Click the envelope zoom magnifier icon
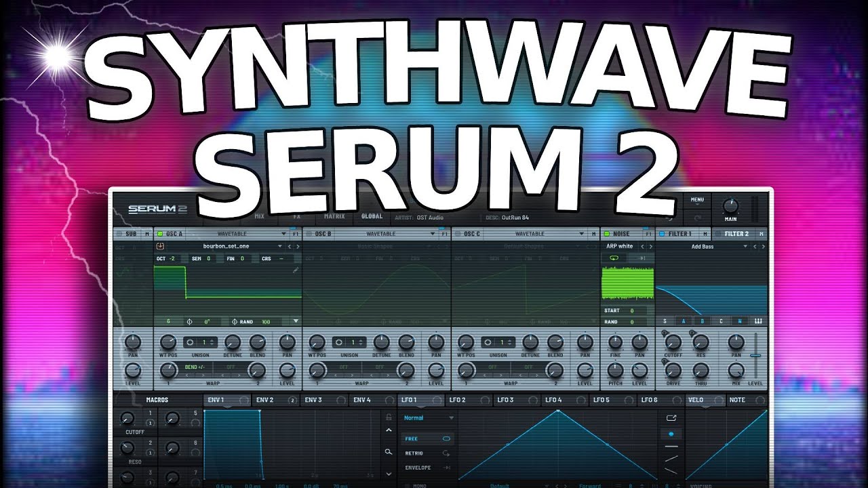This screenshot has width=868, height=488. pos(389,451)
